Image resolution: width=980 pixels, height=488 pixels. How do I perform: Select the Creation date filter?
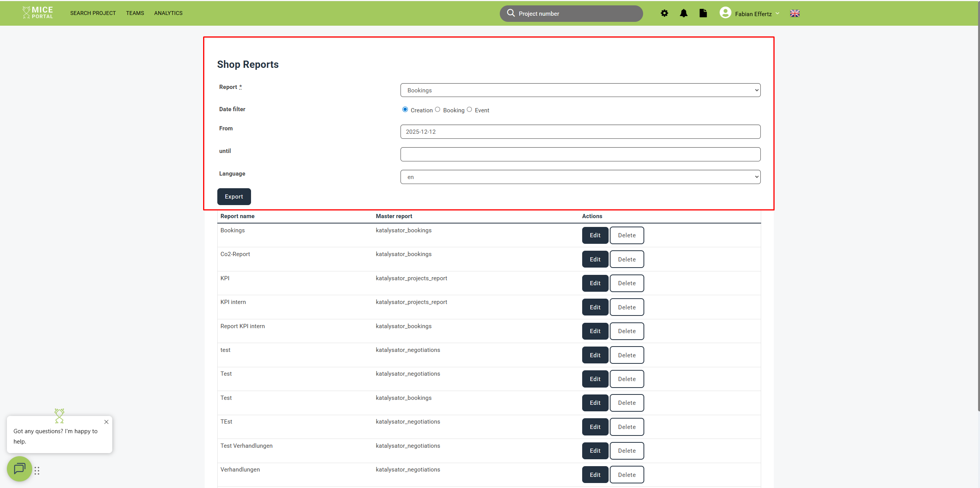(405, 110)
